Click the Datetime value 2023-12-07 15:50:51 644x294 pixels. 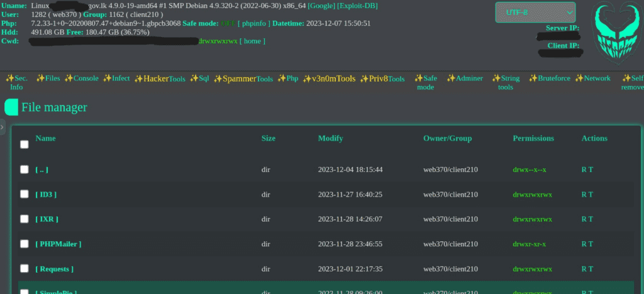click(338, 23)
